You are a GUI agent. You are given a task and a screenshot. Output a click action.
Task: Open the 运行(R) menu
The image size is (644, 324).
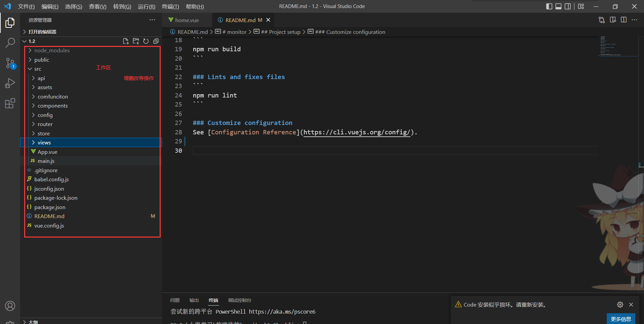pyautogui.click(x=147, y=6)
